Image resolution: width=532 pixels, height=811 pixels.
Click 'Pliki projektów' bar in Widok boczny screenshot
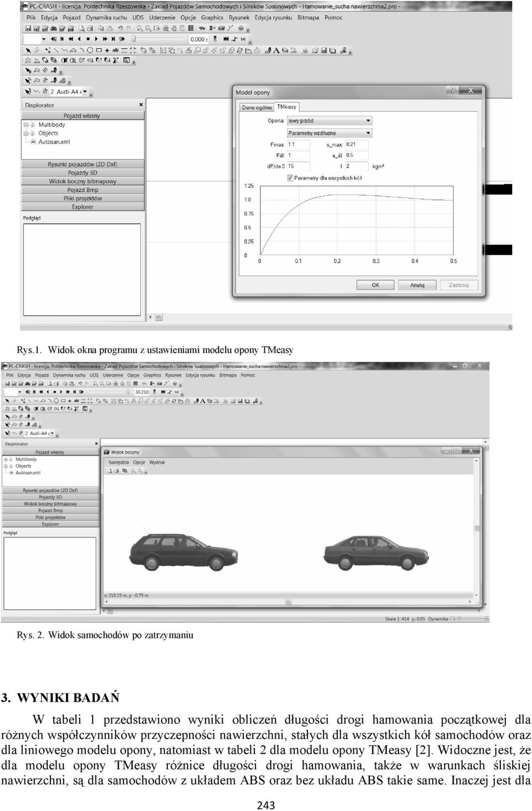[x=50, y=517]
